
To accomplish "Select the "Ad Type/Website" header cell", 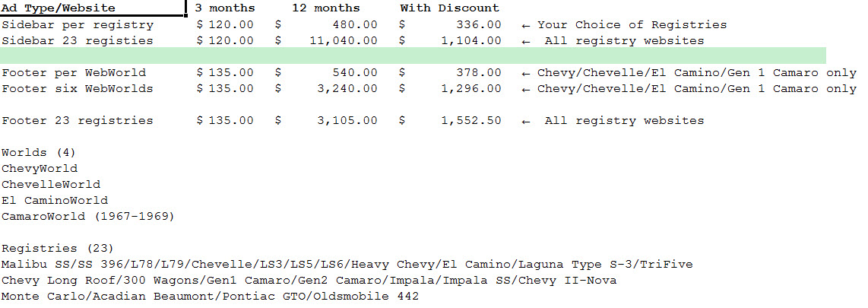I will pos(59,8).
